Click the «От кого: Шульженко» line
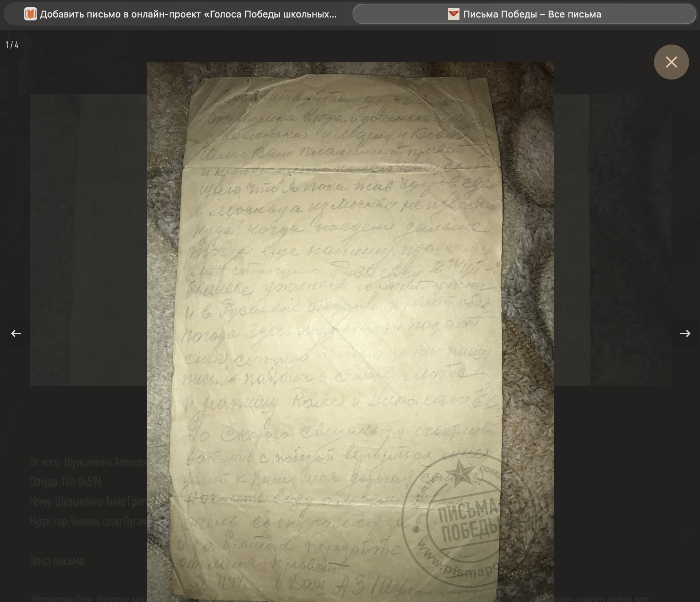Viewport: 700px width, 602px height. pyautogui.click(x=88, y=462)
